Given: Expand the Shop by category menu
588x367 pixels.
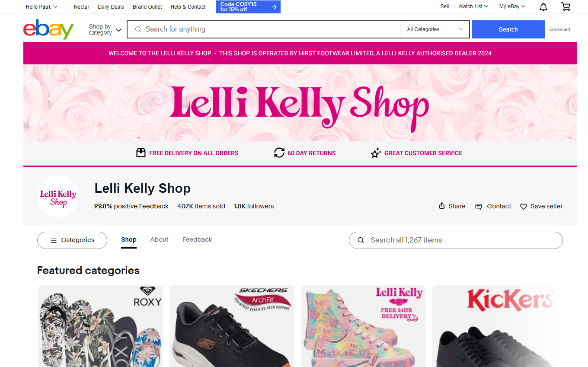Looking at the screenshot, I should pos(105,29).
